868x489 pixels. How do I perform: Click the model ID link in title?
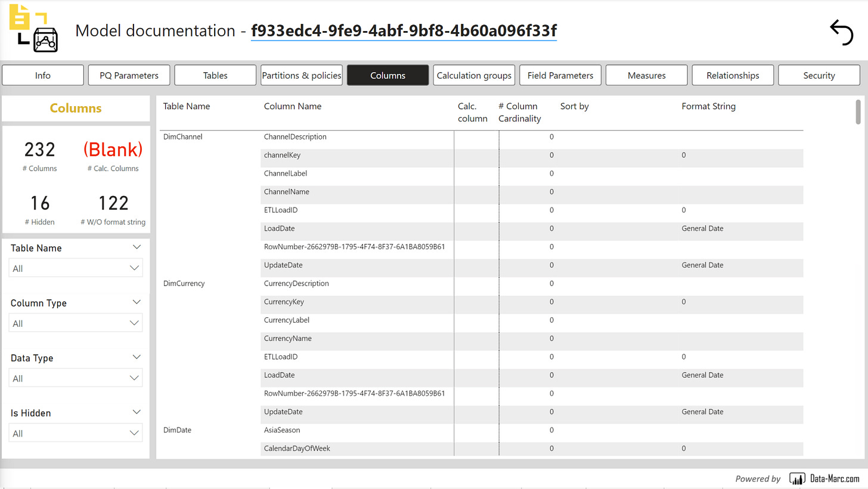(x=404, y=30)
